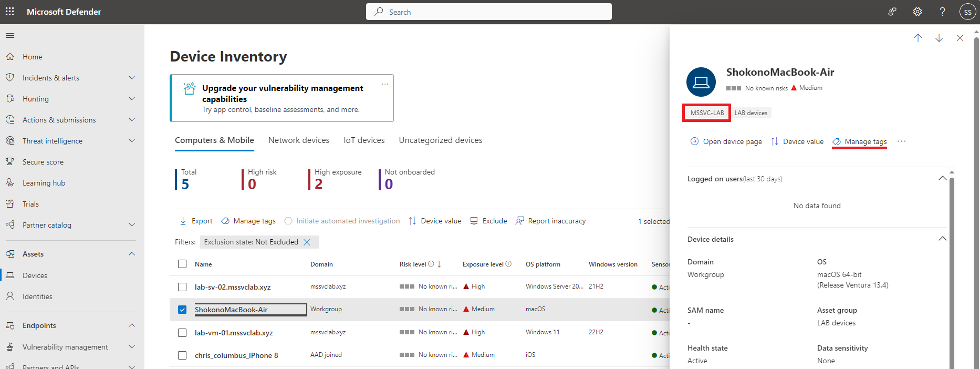Click the Export download icon
The image size is (980, 369).
pos(183,221)
